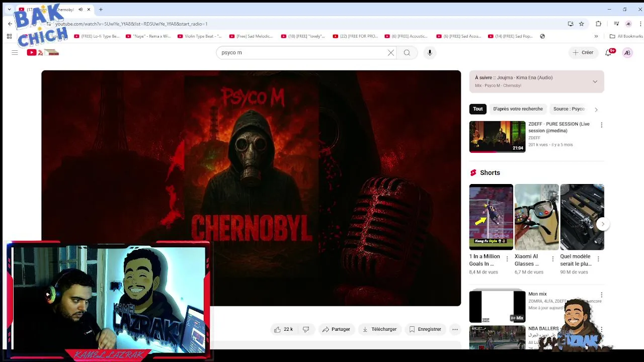This screenshot has width=644, height=362.
Task: Open the media control icon in toolbar
Action: tap(616, 24)
